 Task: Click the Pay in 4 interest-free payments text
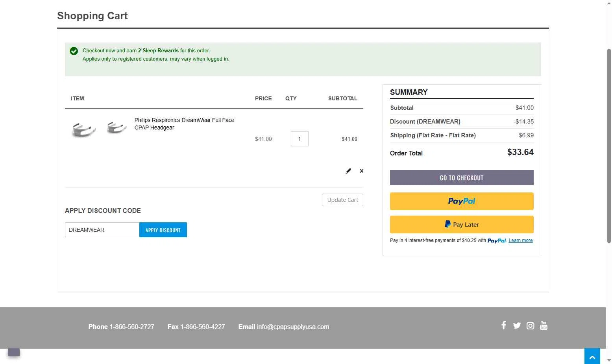pos(438,240)
